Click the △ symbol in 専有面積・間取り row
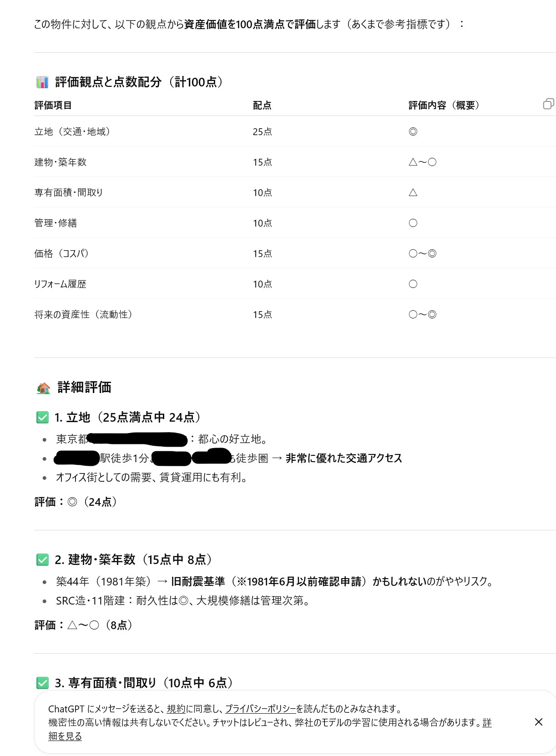The image size is (556, 756). point(413,192)
